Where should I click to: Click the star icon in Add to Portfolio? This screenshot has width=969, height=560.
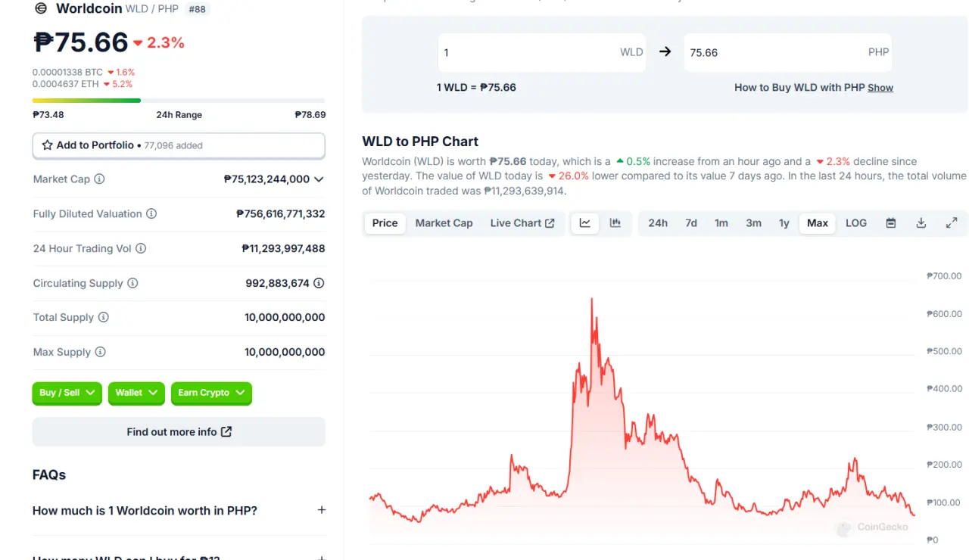click(x=47, y=145)
